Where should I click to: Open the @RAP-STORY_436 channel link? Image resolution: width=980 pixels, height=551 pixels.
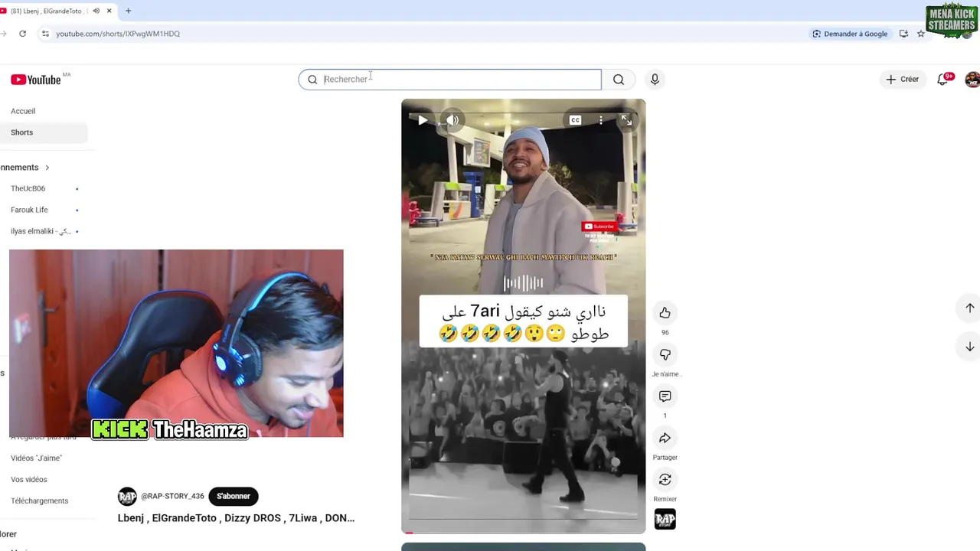172,496
